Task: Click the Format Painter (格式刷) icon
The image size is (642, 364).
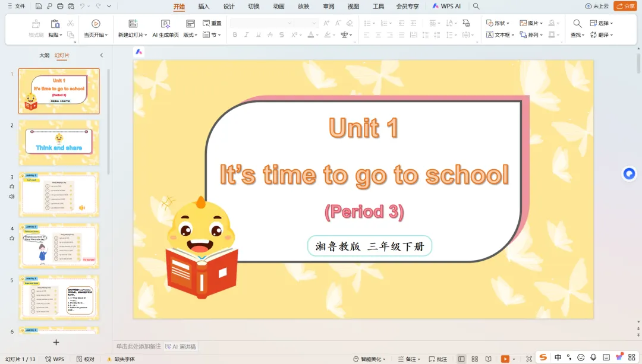Action: pos(36,24)
